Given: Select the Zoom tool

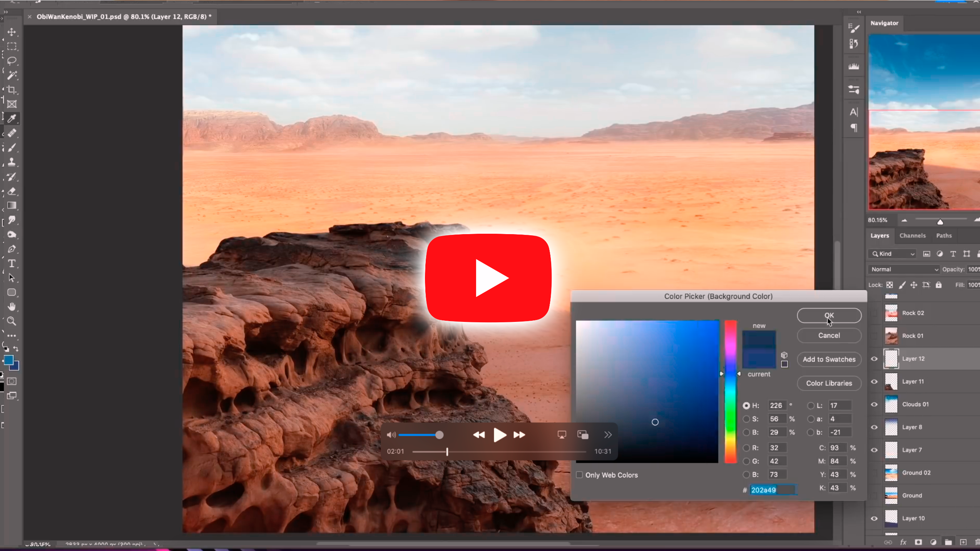Looking at the screenshot, I should coord(12,321).
